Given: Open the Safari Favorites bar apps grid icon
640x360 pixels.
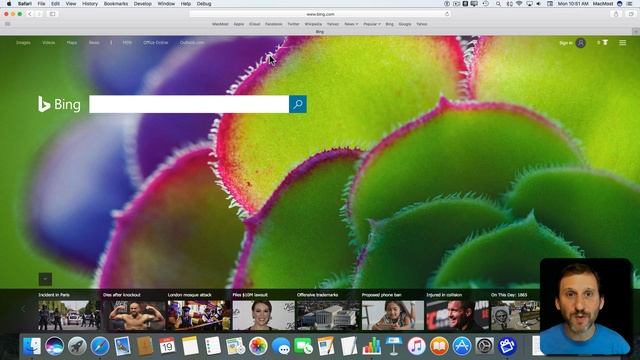Looking at the screenshot, I should click(7, 24).
